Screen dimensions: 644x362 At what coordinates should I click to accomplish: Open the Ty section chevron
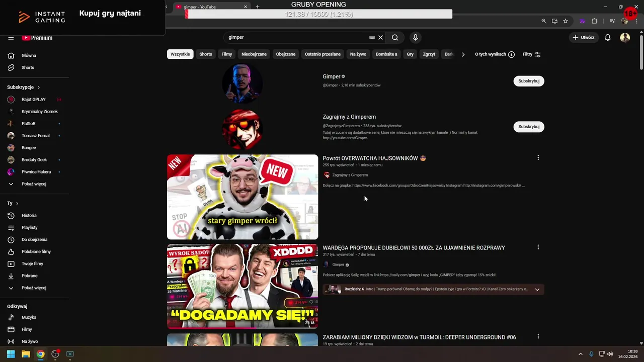(x=17, y=203)
